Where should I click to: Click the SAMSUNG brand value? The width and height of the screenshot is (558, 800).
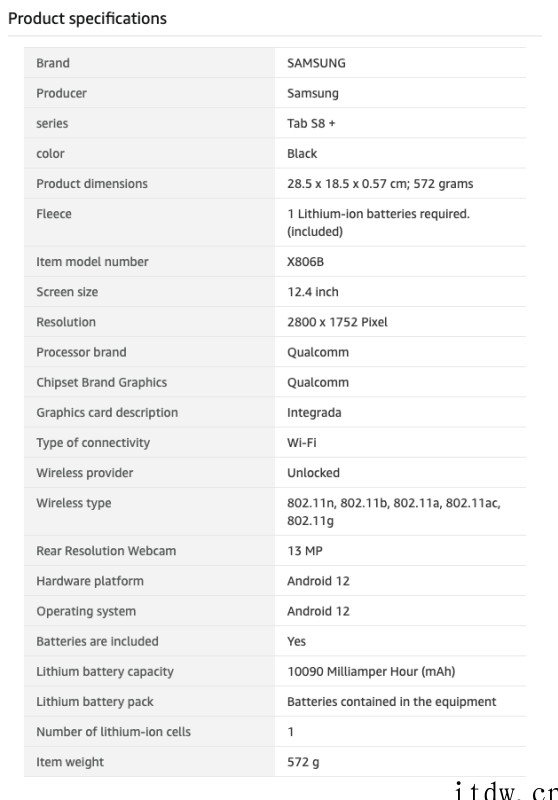pos(316,63)
